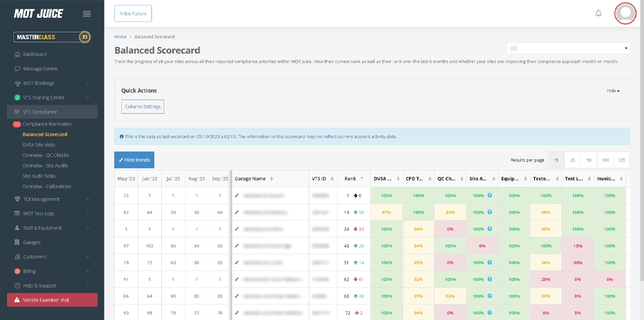Sort by the Teste... column header

pos(546,179)
